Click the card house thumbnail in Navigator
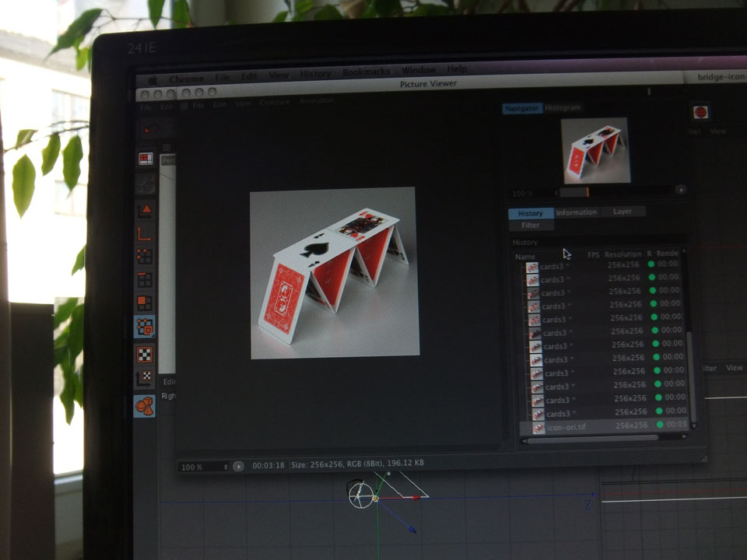This screenshot has width=747, height=560. [595, 150]
